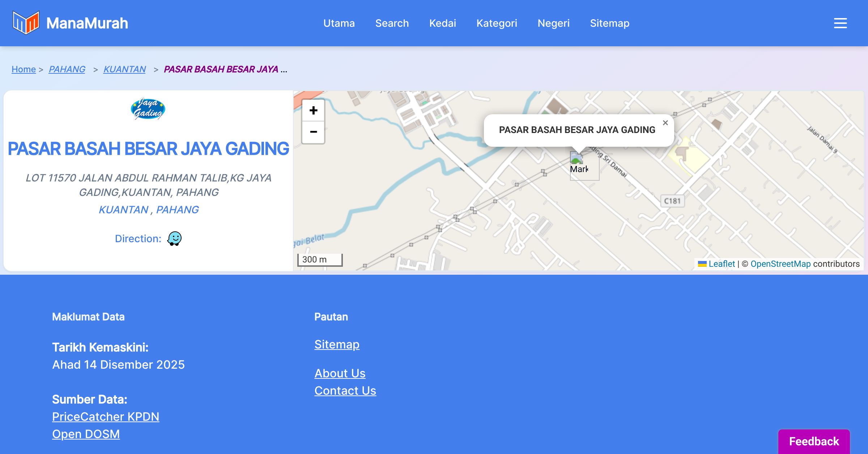The height and width of the screenshot is (454, 868).
Task: Open the Search nav item
Action: click(392, 23)
